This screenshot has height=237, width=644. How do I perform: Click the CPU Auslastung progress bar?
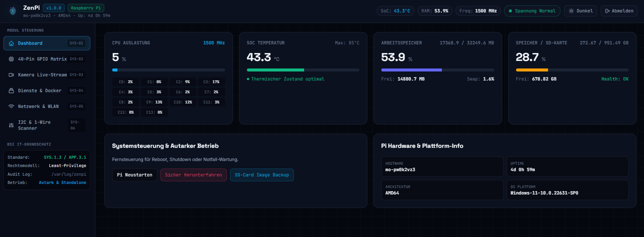coord(168,70)
